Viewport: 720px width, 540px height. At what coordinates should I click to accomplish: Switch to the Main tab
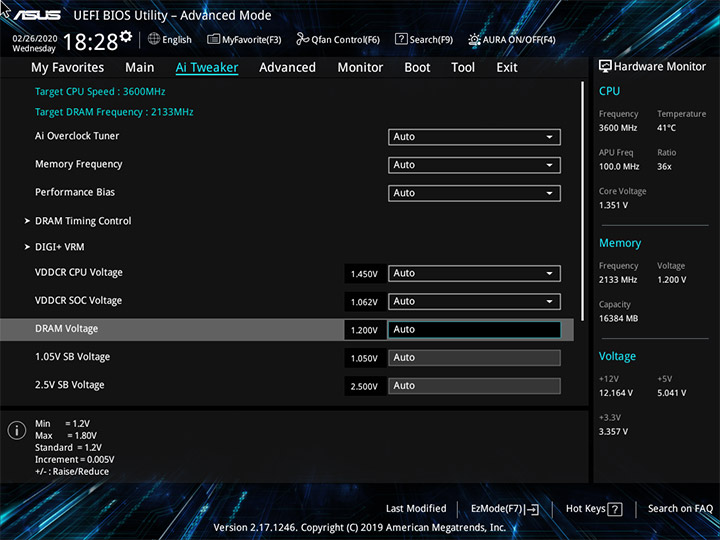pos(140,68)
